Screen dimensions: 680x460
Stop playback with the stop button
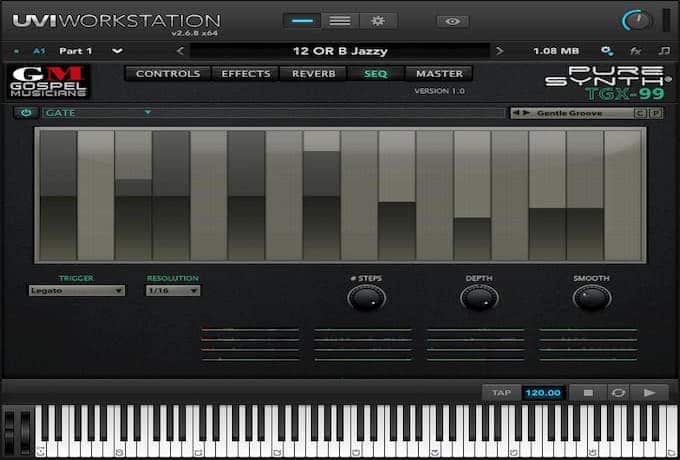pos(588,393)
